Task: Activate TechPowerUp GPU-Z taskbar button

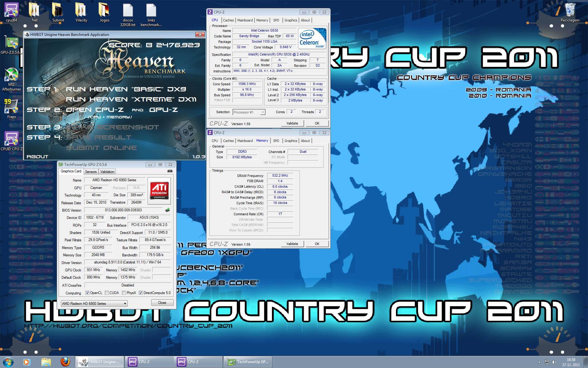Action: [248, 362]
